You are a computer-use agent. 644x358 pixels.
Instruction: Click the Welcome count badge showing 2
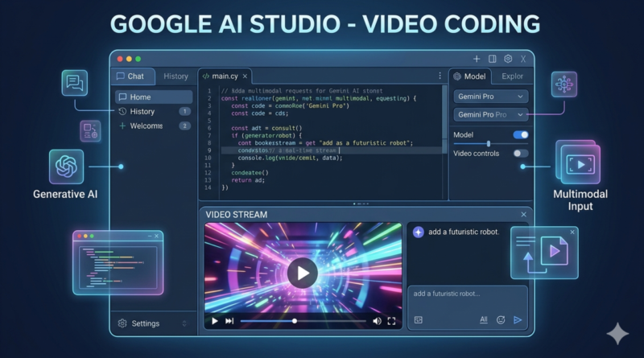[184, 126]
